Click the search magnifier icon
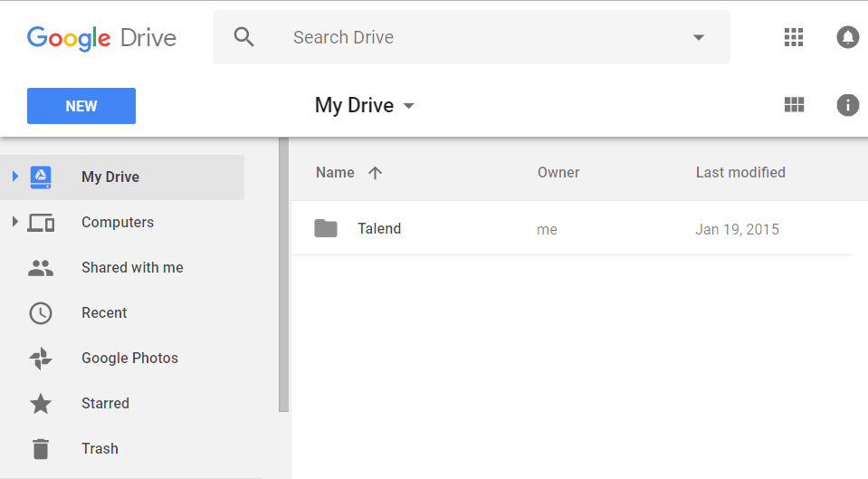This screenshot has height=479, width=868. tap(243, 37)
